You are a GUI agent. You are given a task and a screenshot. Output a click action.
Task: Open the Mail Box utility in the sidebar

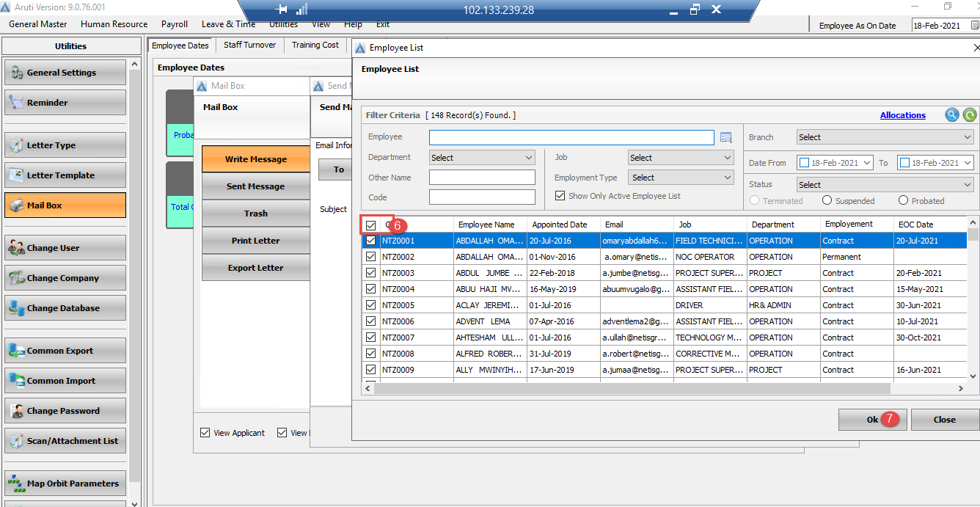click(x=65, y=205)
